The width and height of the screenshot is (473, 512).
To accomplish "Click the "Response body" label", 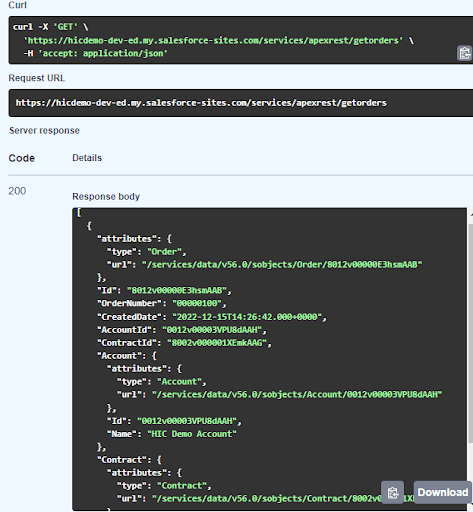I will pyautogui.click(x=106, y=196).
